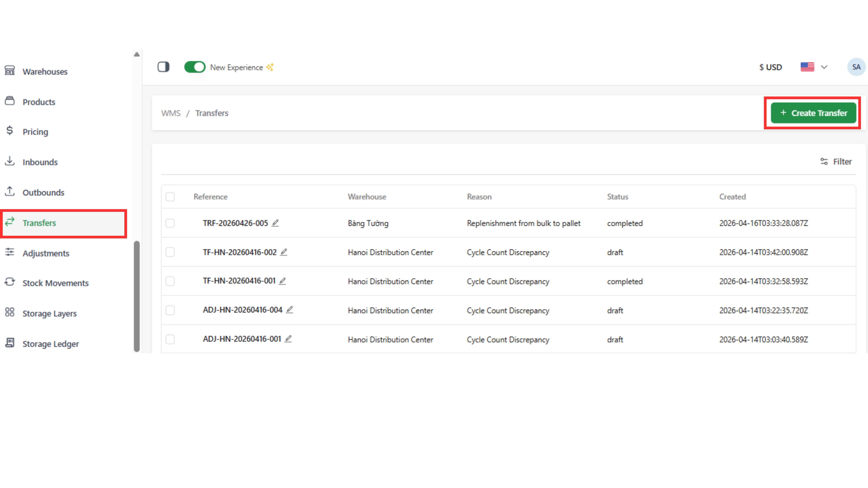This screenshot has width=868, height=488.
Task: Click the Reference column header
Action: point(211,197)
